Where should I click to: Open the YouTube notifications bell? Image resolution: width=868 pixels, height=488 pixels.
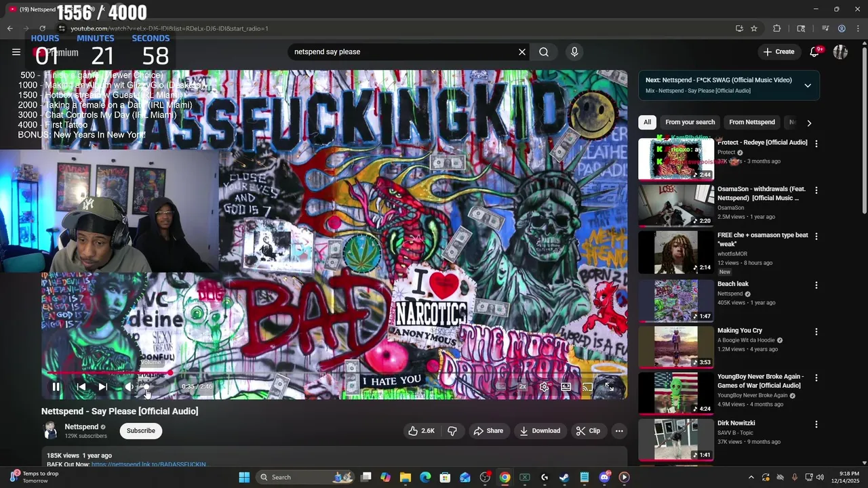(x=815, y=52)
